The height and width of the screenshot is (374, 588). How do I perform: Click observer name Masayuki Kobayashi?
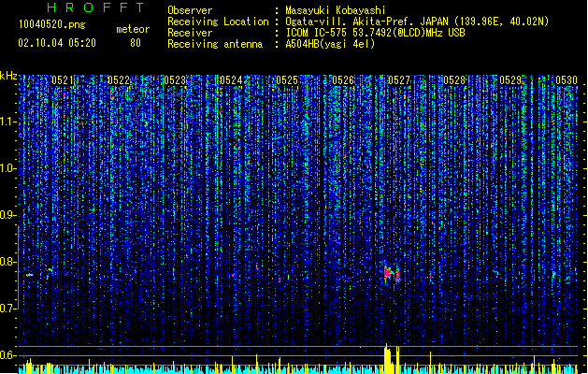[336, 10]
